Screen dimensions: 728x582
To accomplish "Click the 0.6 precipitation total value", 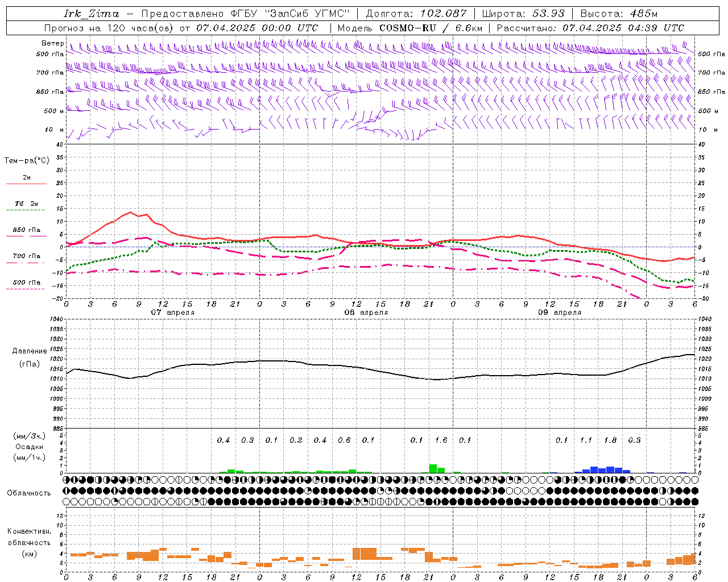I will tap(344, 440).
